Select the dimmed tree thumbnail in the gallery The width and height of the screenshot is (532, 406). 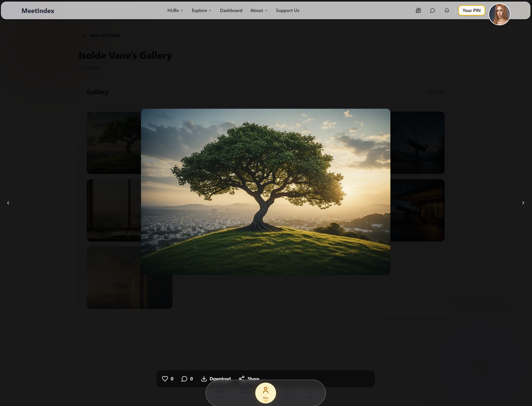(x=114, y=143)
